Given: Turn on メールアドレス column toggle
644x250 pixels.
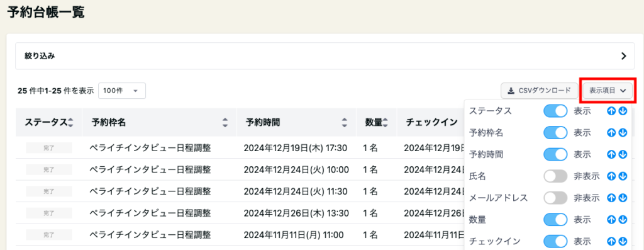Looking at the screenshot, I should (x=555, y=198).
